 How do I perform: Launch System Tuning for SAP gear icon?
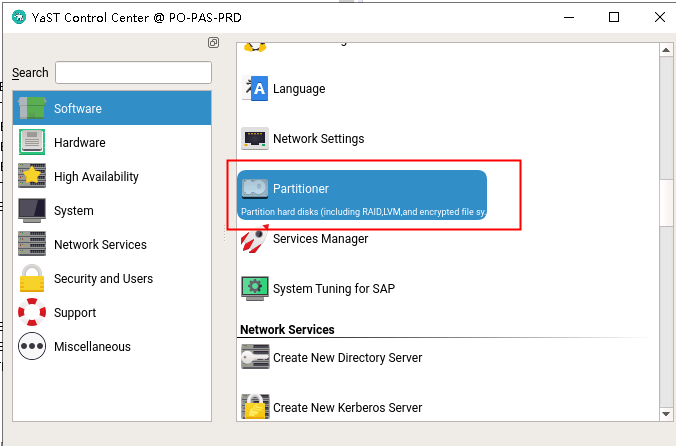click(x=255, y=288)
